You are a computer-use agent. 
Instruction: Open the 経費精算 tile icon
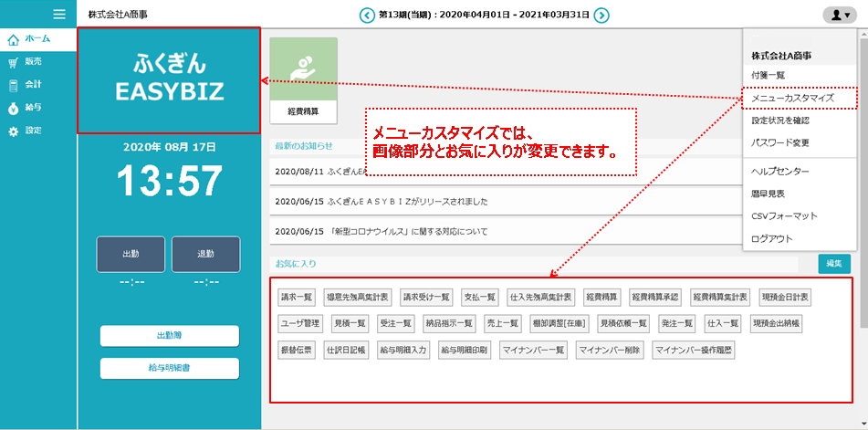[x=303, y=80]
